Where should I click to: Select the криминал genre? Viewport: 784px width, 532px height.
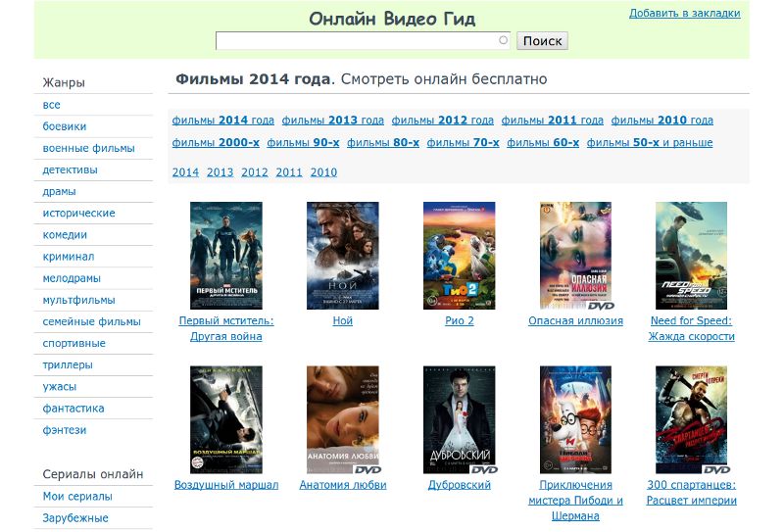coord(69,257)
